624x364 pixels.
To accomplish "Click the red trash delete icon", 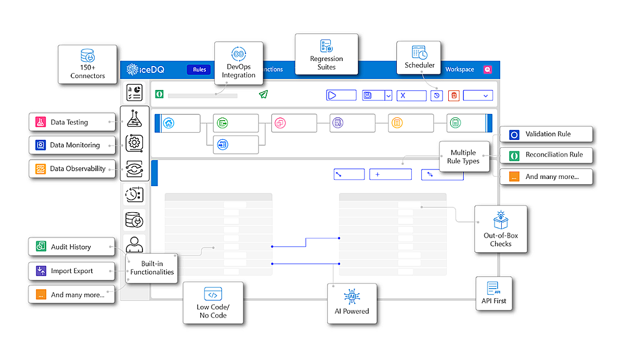I will pos(453,96).
